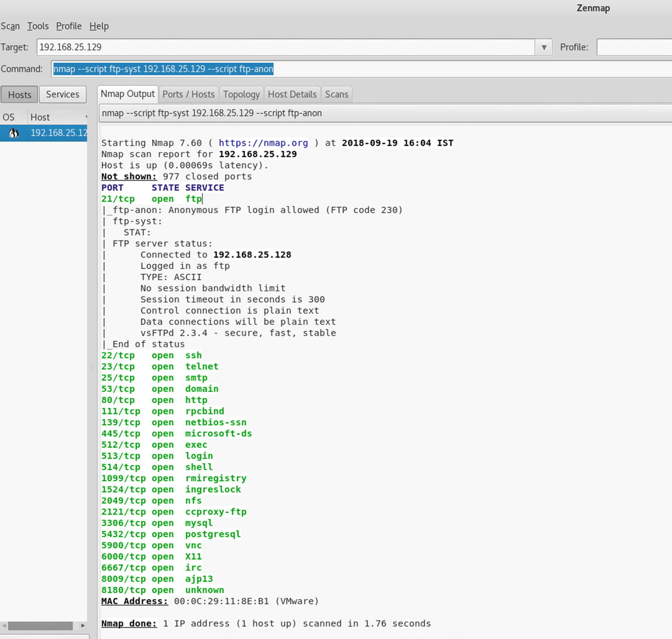Viewport: 672px width, 639px height.
Task: Toggle the Hosts view button
Action: pos(19,94)
